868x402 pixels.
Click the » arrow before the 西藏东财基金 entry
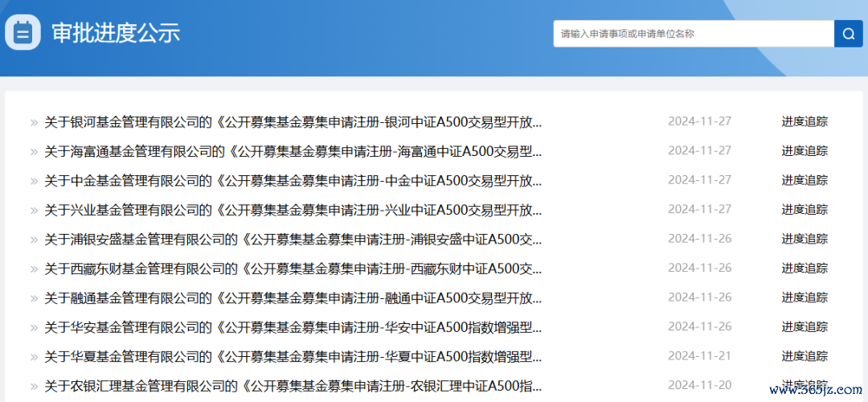(34, 269)
